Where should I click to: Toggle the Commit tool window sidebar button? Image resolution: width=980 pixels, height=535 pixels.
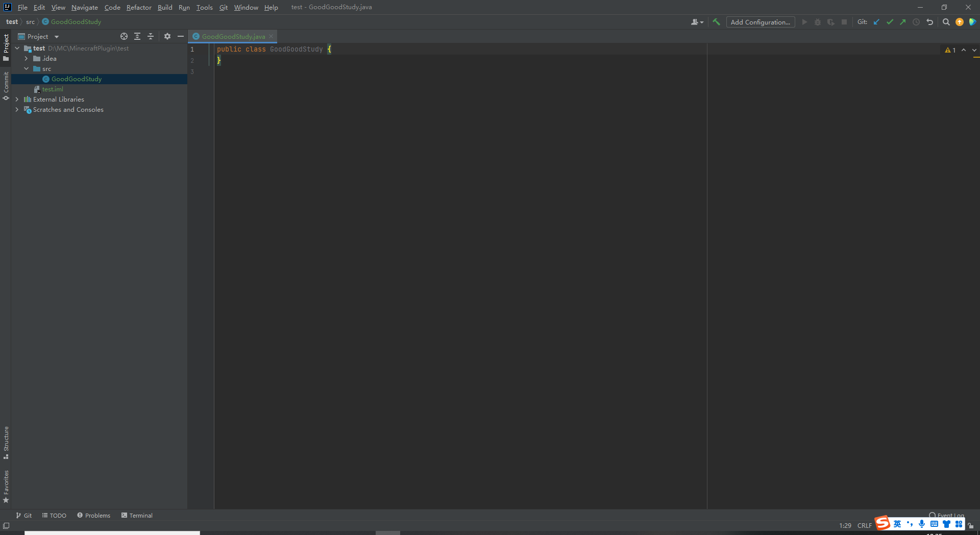coord(6,86)
